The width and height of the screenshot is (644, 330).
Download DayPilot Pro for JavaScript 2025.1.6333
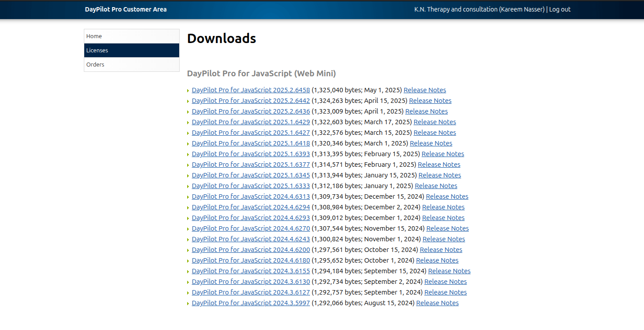pyautogui.click(x=251, y=186)
